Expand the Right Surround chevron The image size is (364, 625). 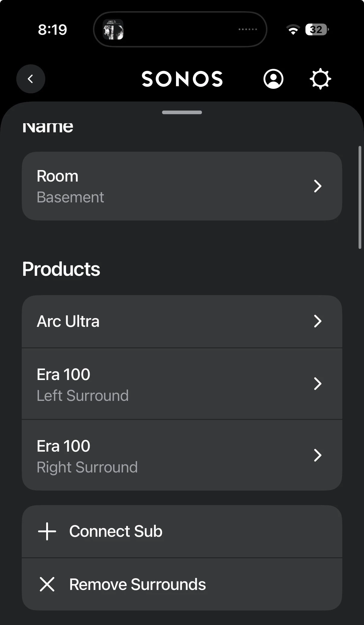318,455
